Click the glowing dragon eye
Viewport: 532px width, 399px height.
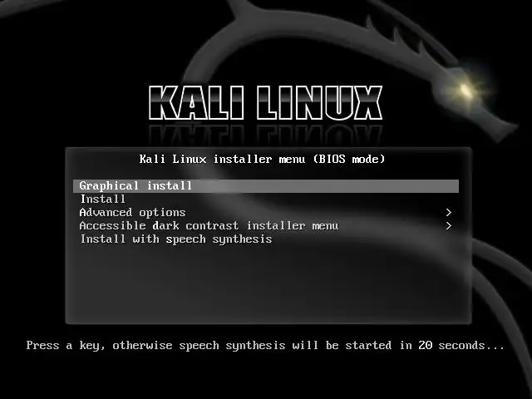[x=465, y=90]
